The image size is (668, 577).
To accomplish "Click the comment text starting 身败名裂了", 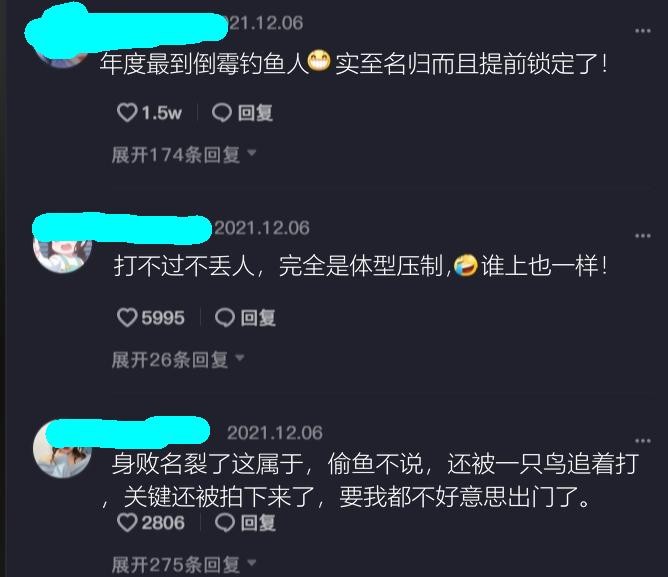I will tap(371, 480).
